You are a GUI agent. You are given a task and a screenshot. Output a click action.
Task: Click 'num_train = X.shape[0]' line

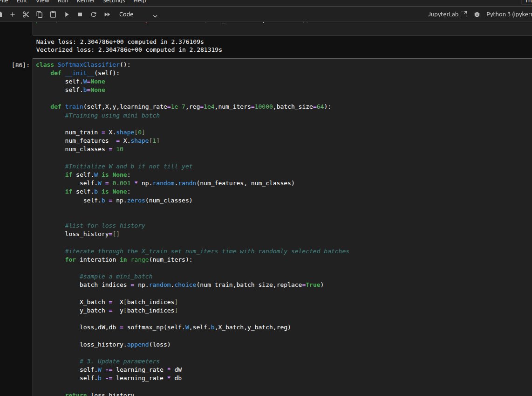(x=105, y=132)
